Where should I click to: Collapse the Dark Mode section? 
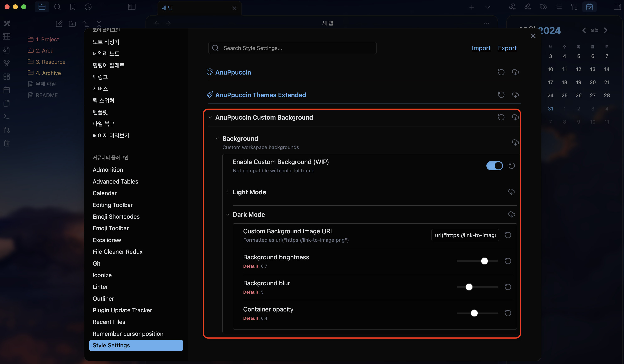point(249,214)
